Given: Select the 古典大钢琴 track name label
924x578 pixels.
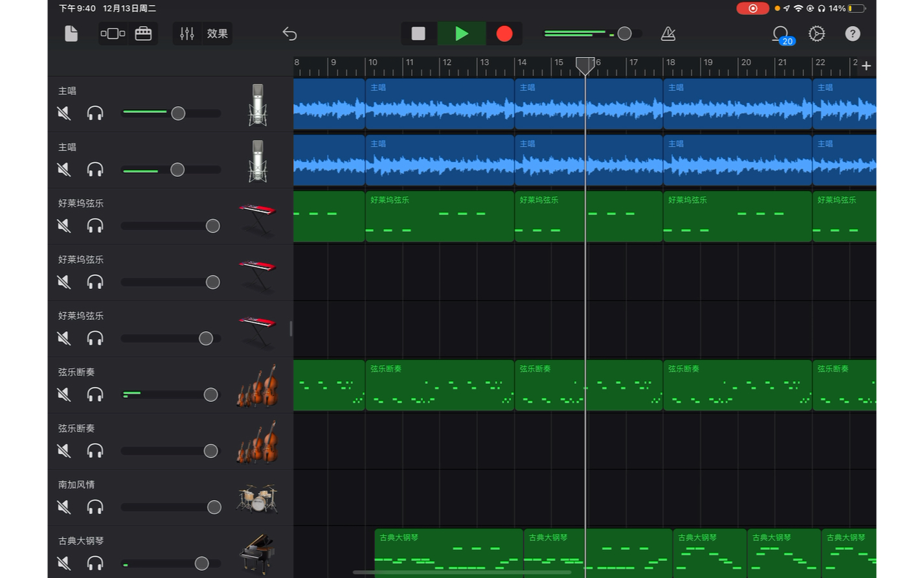Looking at the screenshot, I should click(x=81, y=540).
